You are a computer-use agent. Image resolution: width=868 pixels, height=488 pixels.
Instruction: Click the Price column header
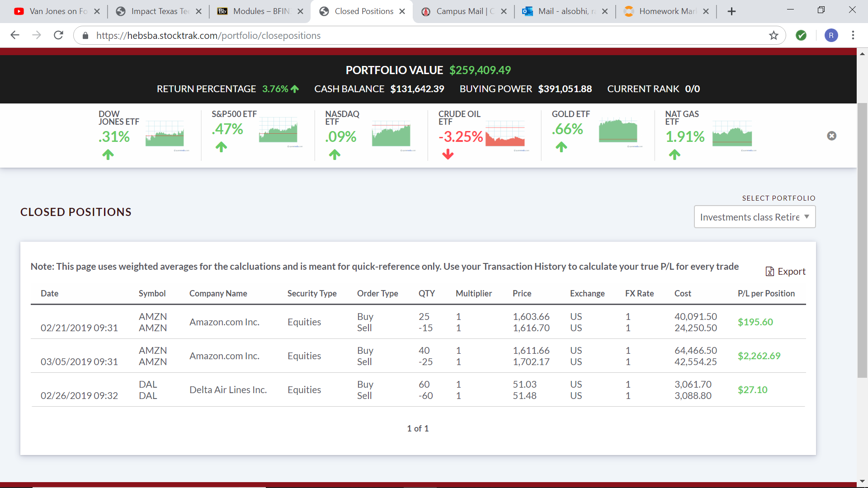click(522, 293)
